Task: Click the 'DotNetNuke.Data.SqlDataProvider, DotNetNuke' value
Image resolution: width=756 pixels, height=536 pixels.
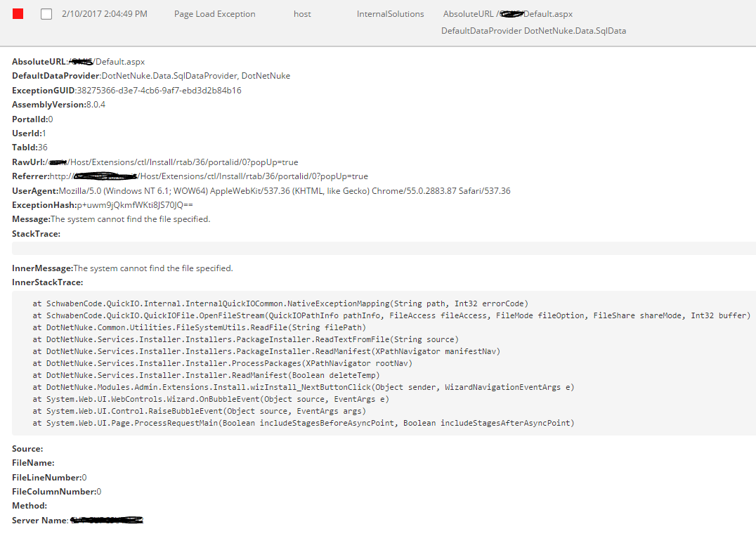Action: (196, 76)
